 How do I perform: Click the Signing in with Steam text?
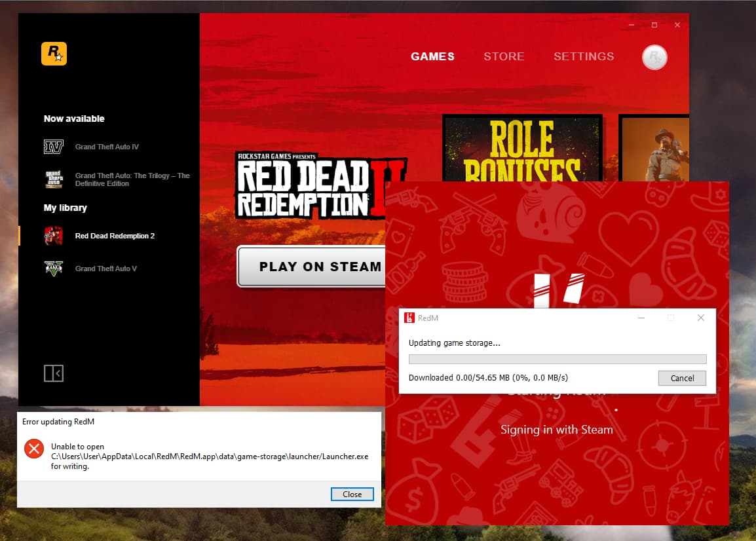(556, 430)
